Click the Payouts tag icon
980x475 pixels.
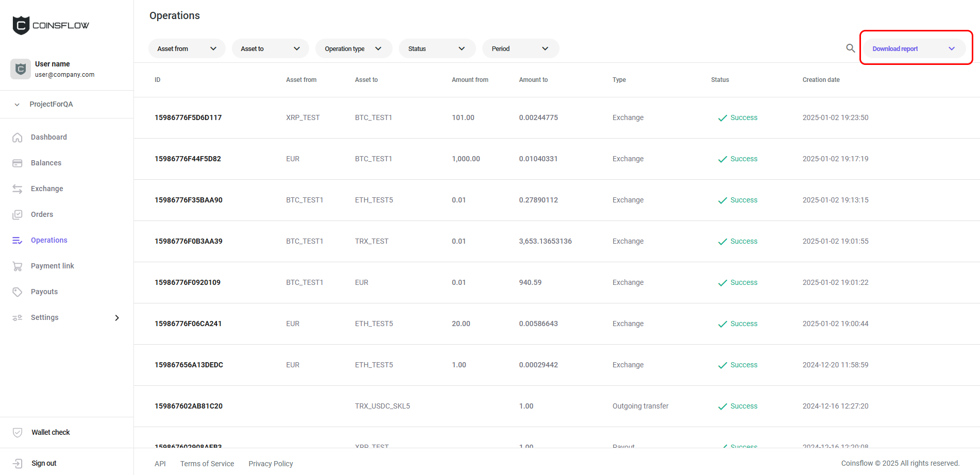[x=18, y=292]
